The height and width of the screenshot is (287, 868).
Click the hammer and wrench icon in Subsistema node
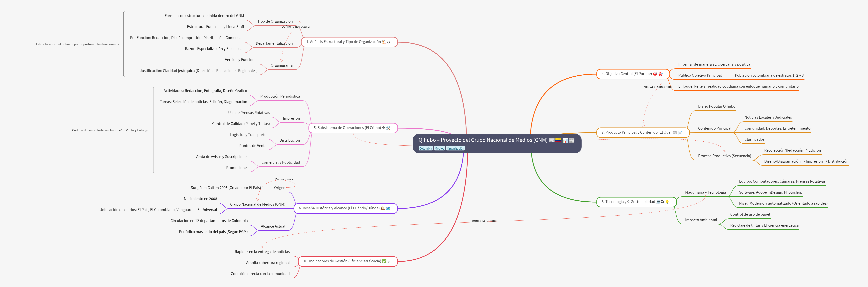388,128
